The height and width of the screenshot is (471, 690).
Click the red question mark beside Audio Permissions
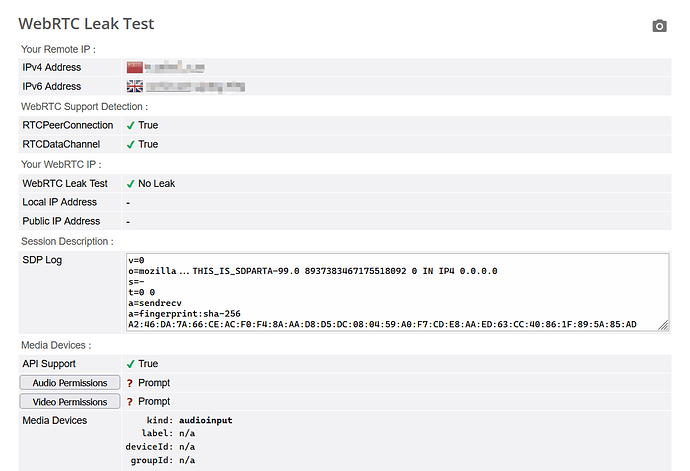coord(130,383)
